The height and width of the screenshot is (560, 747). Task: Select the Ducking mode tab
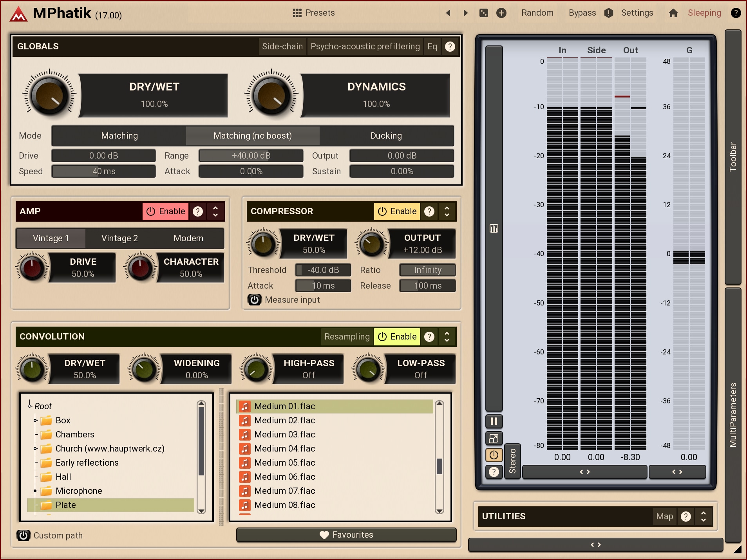coord(386,136)
